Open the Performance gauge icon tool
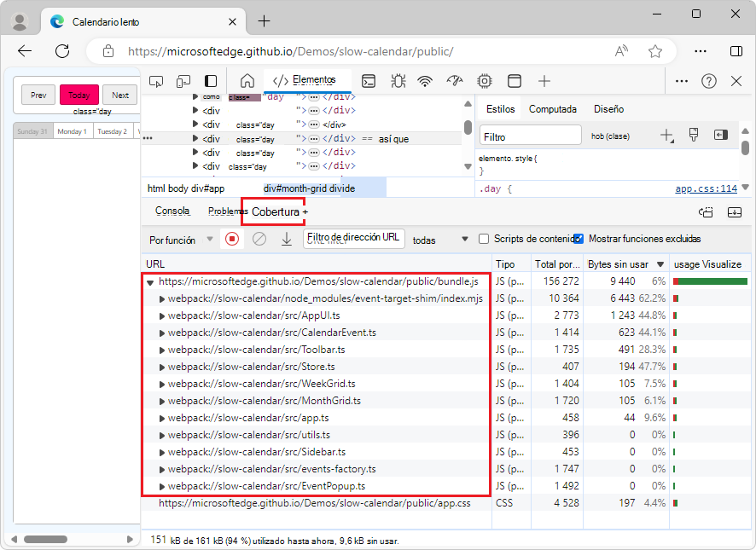Image resolution: width=756 pixels, height=550 pixels. (455, 81)
